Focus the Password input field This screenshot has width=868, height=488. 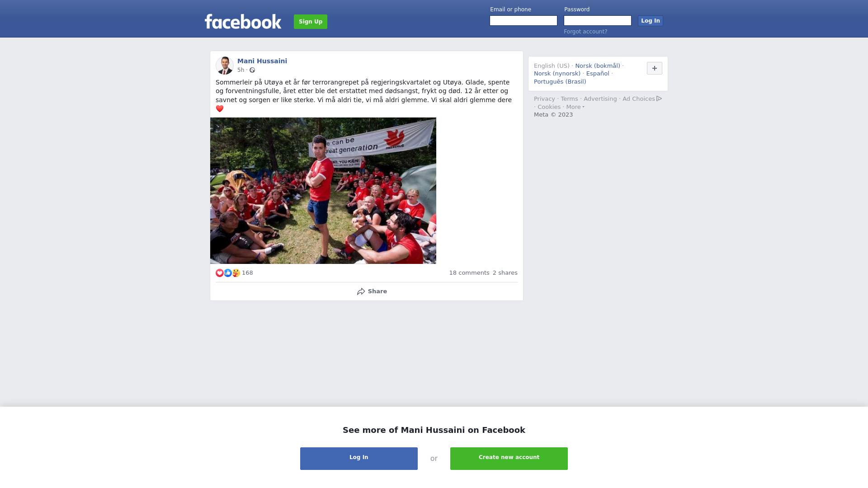598,21
